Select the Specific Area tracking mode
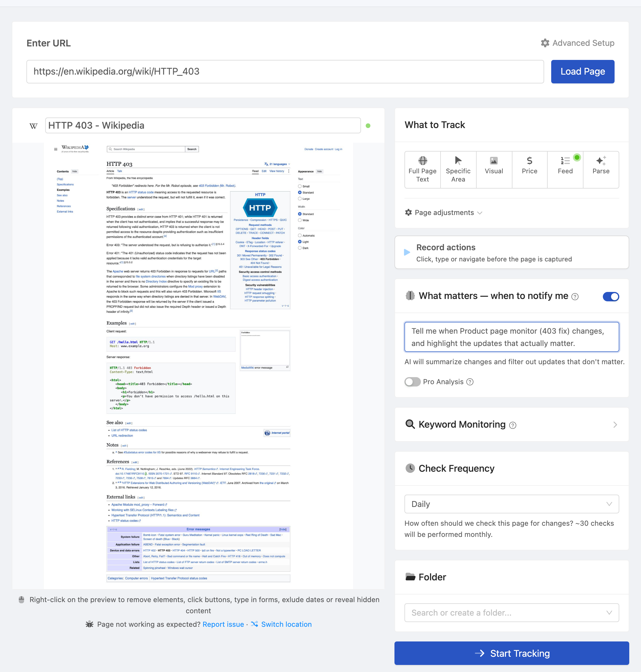Viewport: 641px width, 672px height. pos(458,170)
